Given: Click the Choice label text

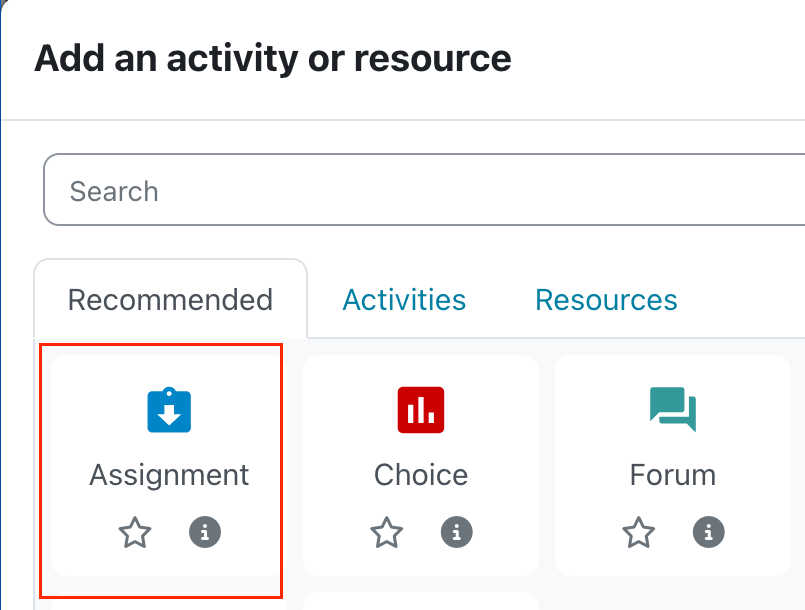Looking at the screenshot, I should point(421,474).
